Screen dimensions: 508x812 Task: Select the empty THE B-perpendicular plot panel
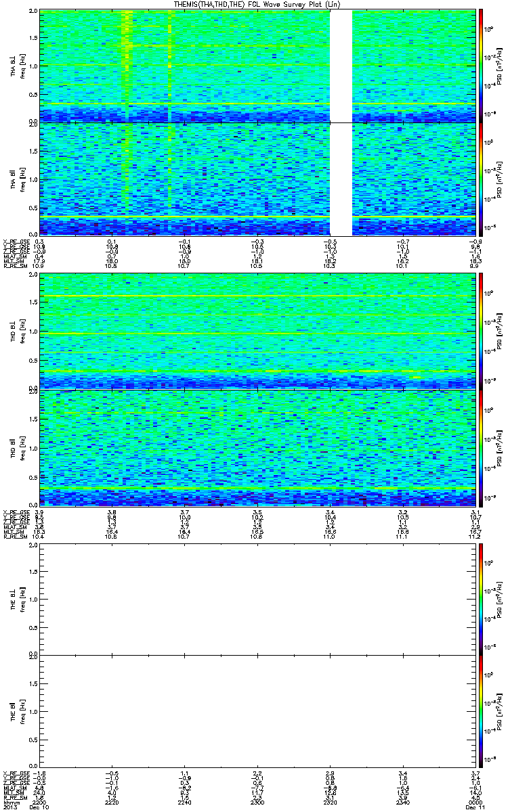(x=257, y=599)
